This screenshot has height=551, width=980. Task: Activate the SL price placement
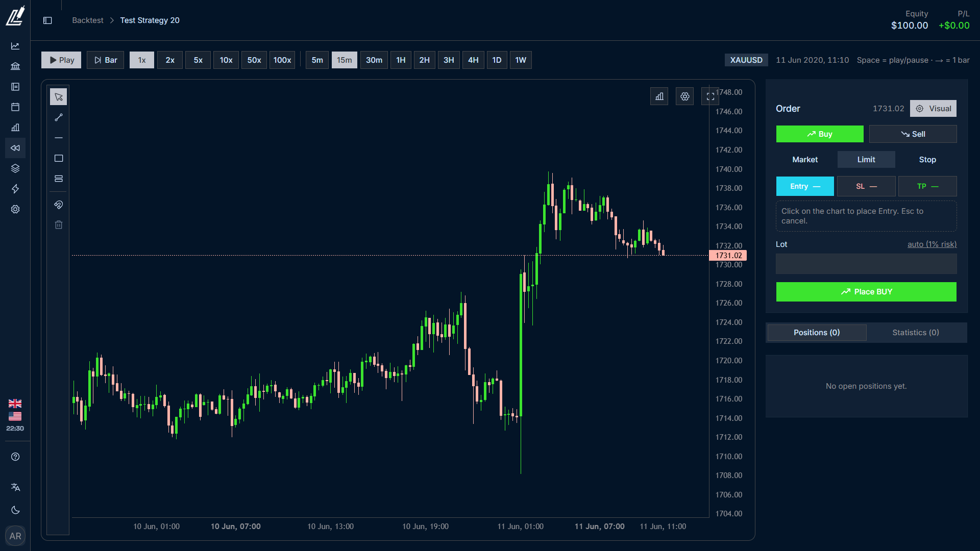866,186
